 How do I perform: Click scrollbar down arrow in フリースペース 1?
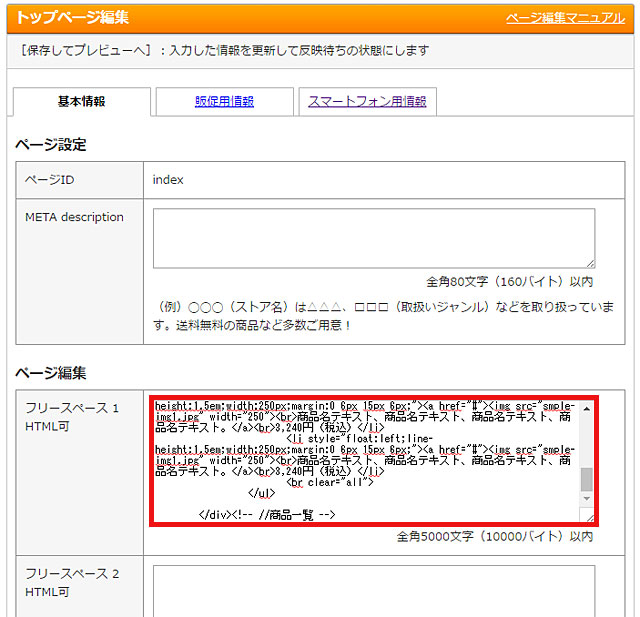[587, 498]
